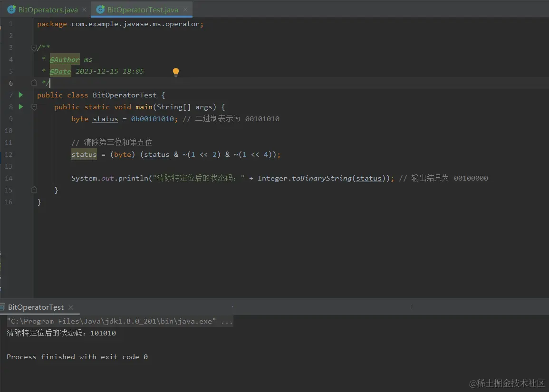Click the line number 6 in gutter
This screenshot has height=392, width=549.
click(x=11, y=83)
